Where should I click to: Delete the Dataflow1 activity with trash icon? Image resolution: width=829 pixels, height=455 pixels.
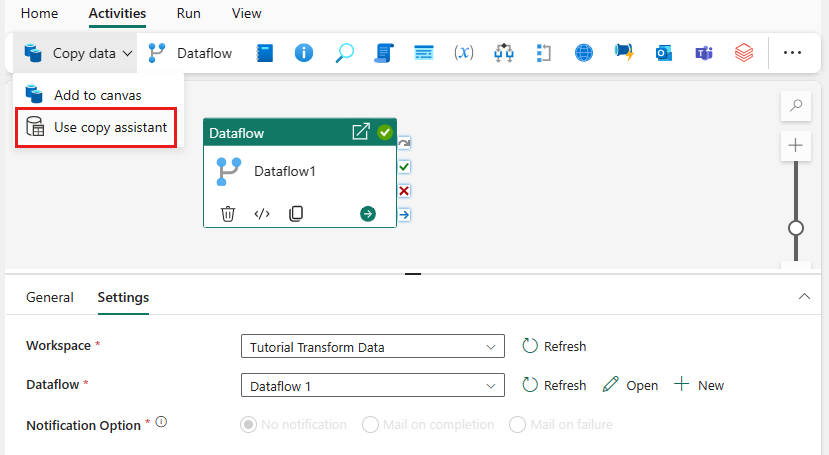coord(228,213)
